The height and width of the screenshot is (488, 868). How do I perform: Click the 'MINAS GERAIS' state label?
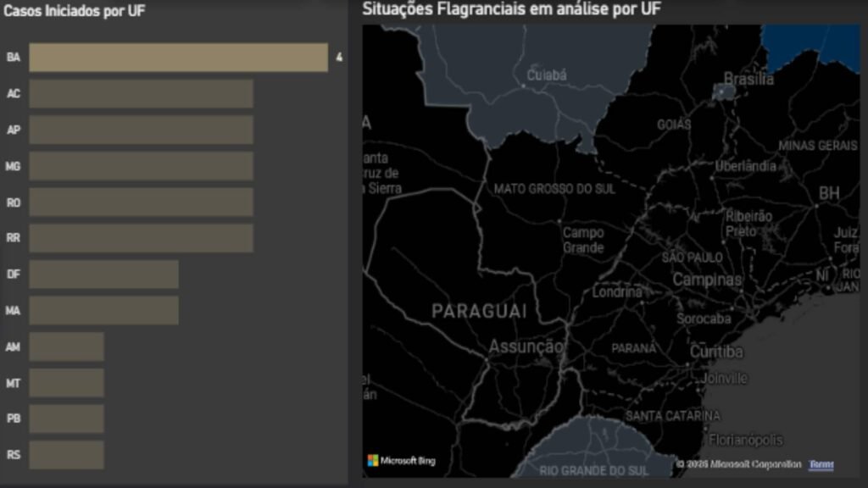[818, 146]
